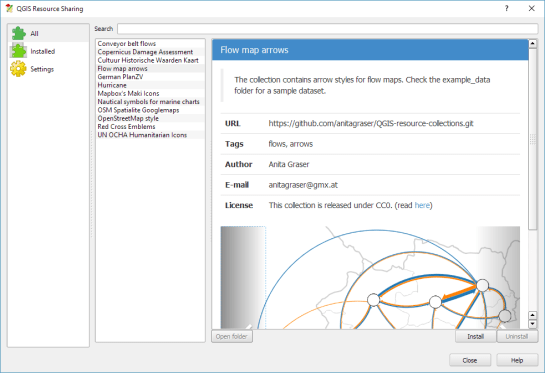The width and height of the screenshot is (545, 373).
Task: Click the Close button
Action: point(470,360)
